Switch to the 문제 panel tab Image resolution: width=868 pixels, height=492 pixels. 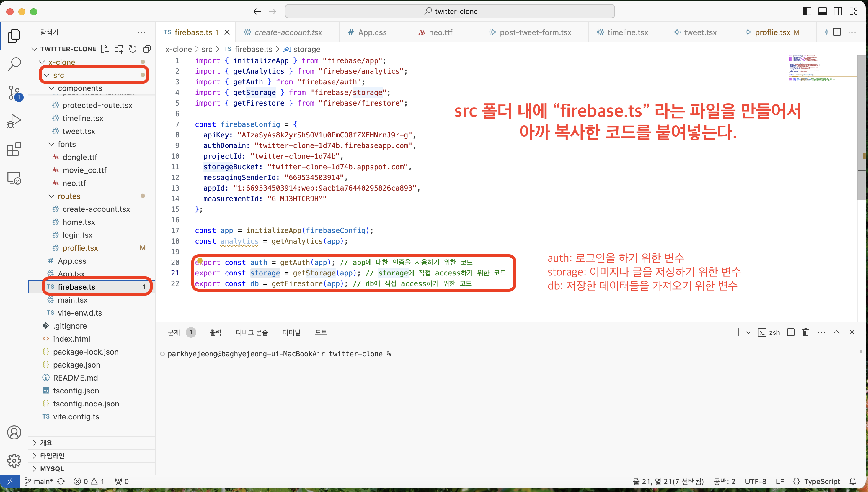click(174, 332)
